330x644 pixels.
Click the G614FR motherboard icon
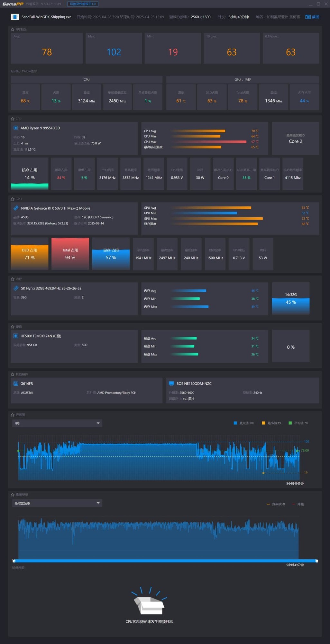click(15, 384)
